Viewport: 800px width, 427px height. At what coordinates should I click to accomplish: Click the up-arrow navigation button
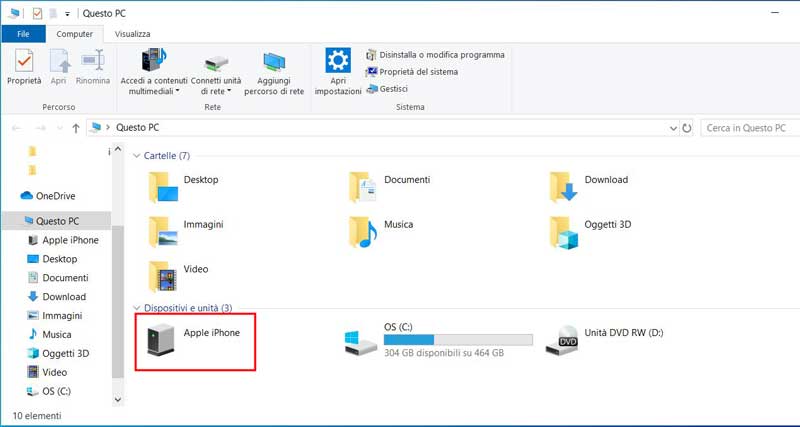tap(76, 128)
